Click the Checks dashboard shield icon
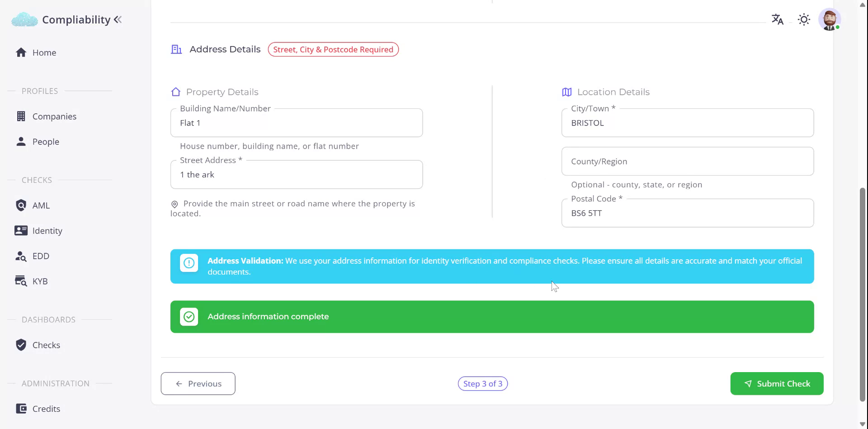 point(21,345)
